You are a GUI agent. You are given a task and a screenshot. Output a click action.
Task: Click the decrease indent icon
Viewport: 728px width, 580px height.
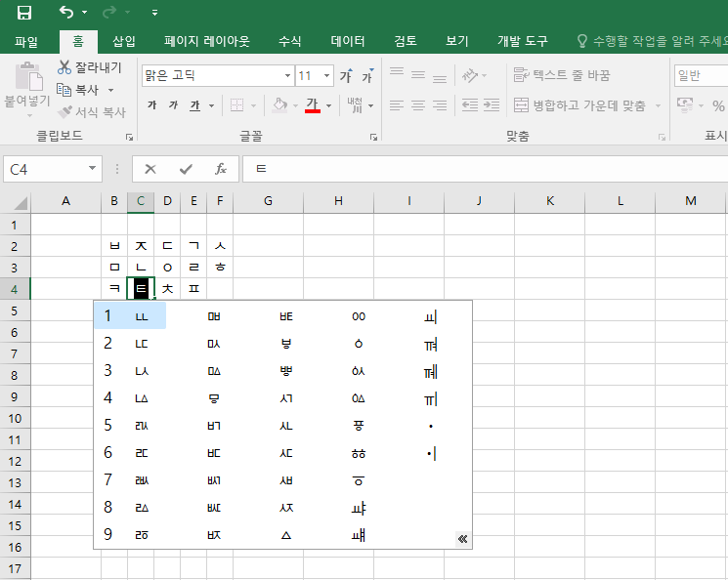(x=470, y=105)
